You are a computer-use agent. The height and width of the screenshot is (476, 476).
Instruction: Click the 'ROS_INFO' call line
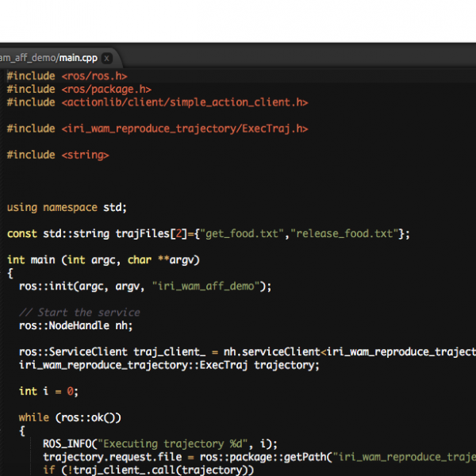160,444
